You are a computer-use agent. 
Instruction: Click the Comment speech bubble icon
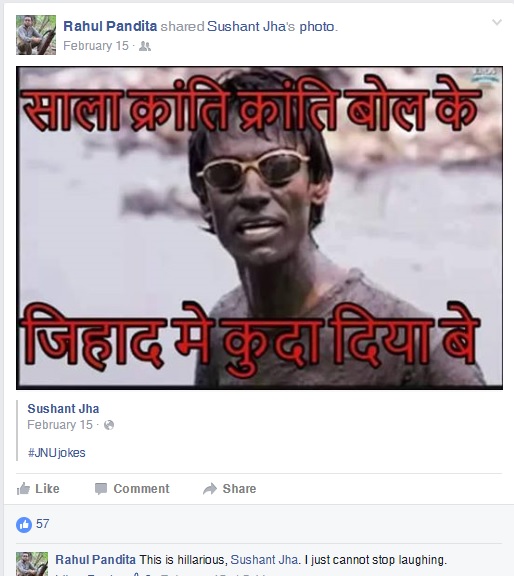point(101,489)
